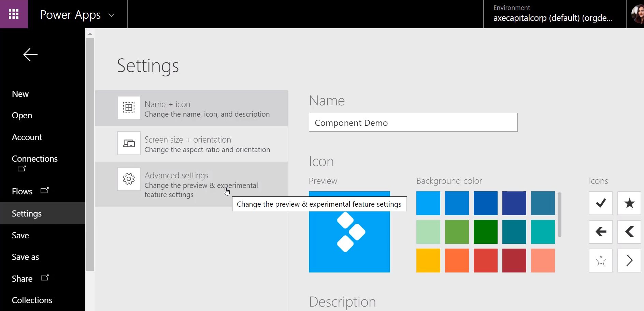Select the Name + icon settings tab

pos(191,108)
